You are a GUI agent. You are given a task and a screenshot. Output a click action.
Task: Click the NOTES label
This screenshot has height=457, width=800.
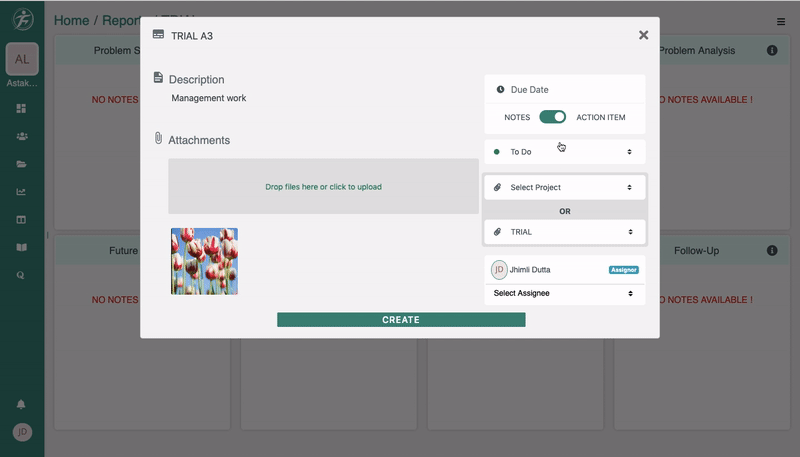[x=517, y=117]
